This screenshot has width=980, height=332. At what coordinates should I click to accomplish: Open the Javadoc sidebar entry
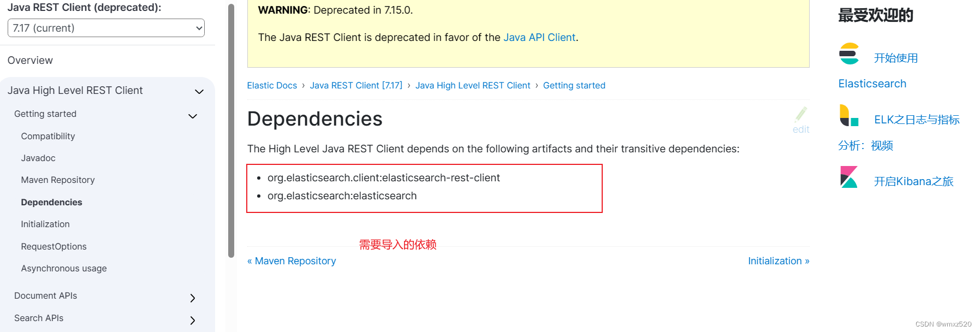click(x=38, y=158)
